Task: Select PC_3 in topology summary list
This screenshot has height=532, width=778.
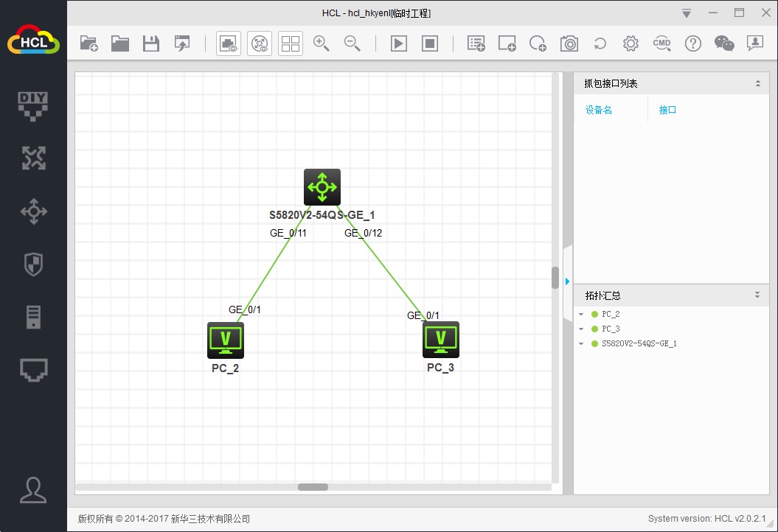Action: [611, 329]
